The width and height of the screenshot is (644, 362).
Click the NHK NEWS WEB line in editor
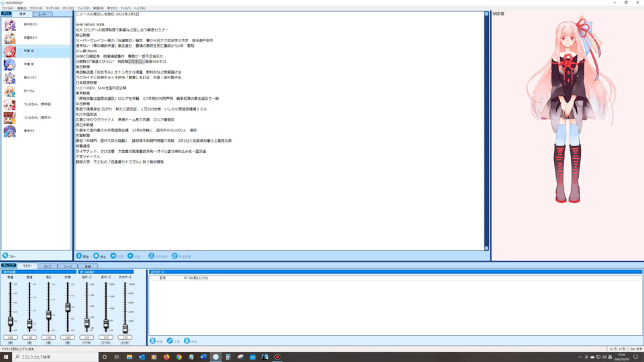(x=90, y=25)
